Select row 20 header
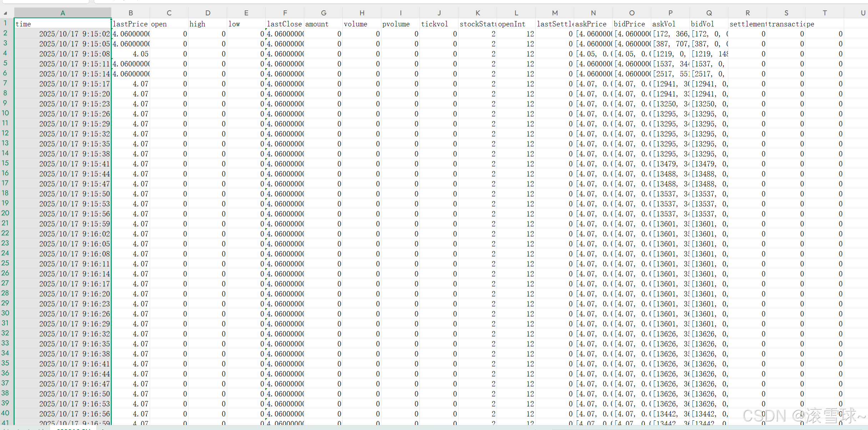This screenshot has height=430, width=868. pos(5,213)
